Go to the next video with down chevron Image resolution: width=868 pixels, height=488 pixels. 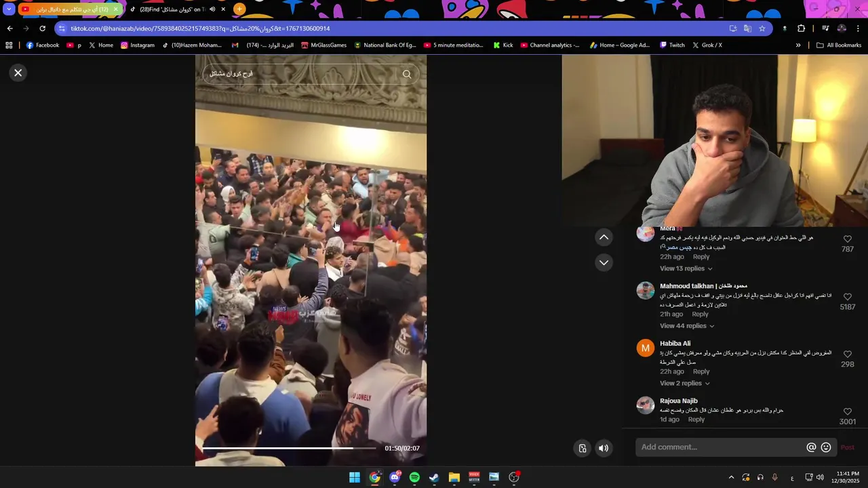coord(604,262)
